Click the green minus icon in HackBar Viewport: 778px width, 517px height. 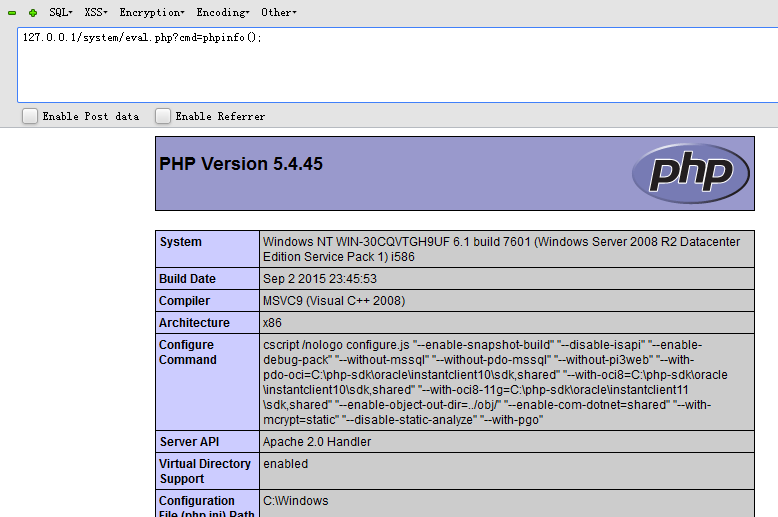pyautogui.click(x=12, y=13)
